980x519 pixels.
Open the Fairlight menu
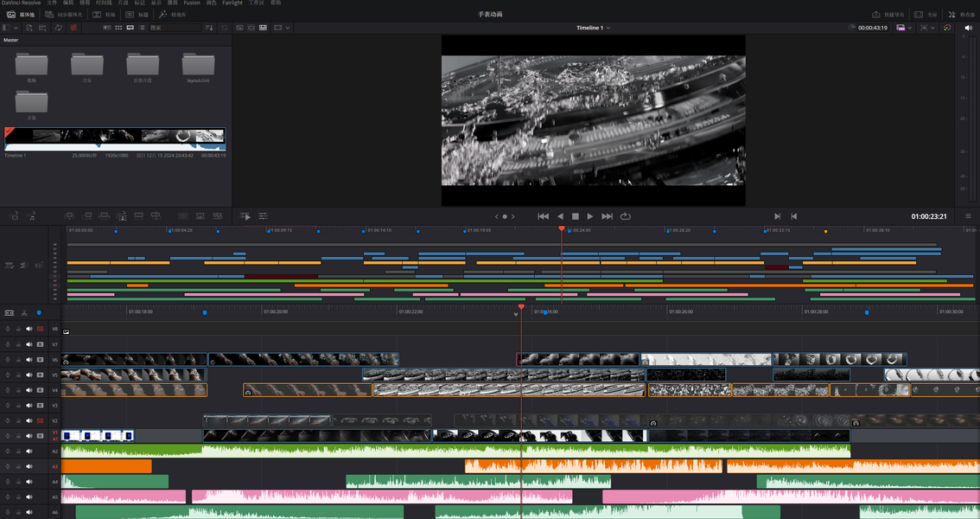(x=232, y=3)
